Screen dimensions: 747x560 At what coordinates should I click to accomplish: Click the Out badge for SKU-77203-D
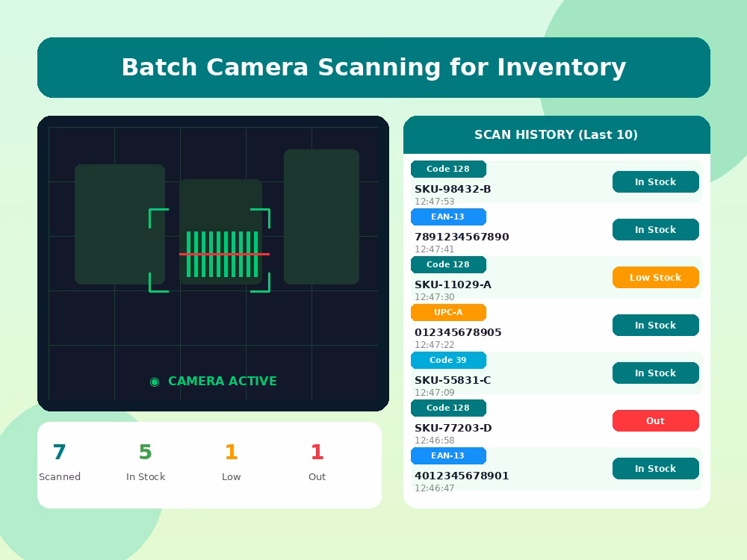(x=656, y=421)
